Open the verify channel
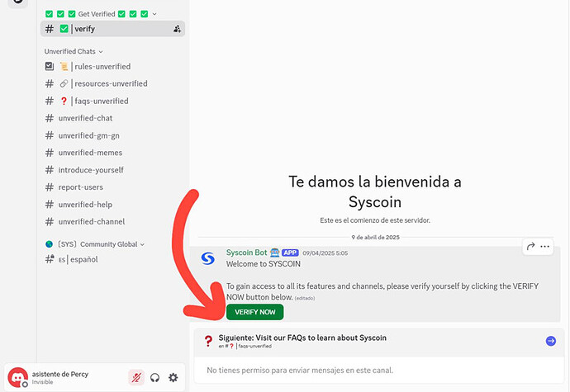 pyautogui.click(x=112, y=29)
